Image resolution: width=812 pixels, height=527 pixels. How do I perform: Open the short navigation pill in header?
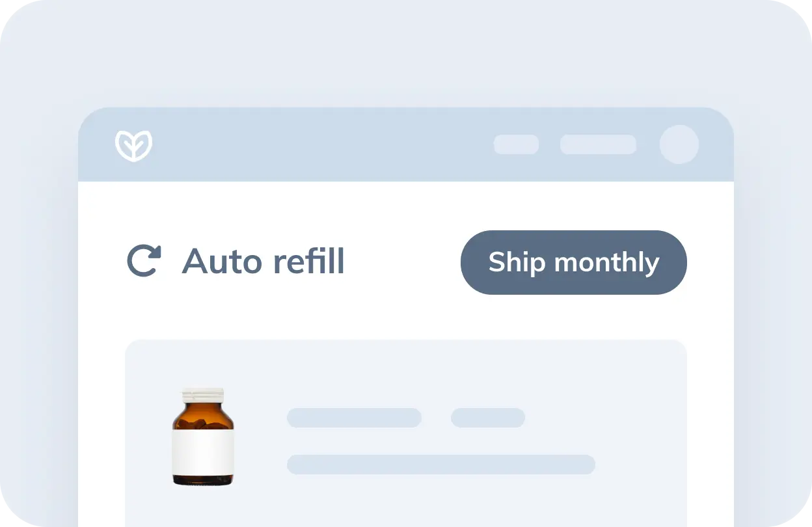pos(516,144)
